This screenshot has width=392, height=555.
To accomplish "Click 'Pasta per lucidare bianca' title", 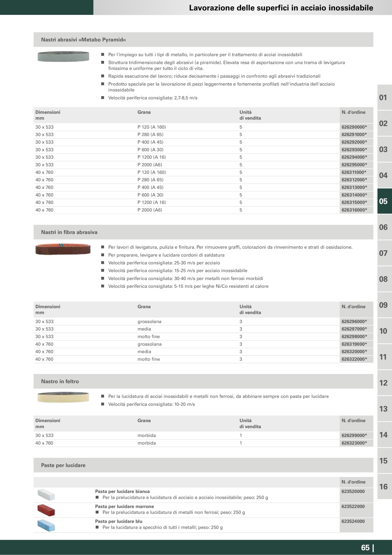I will pos(122,491).
